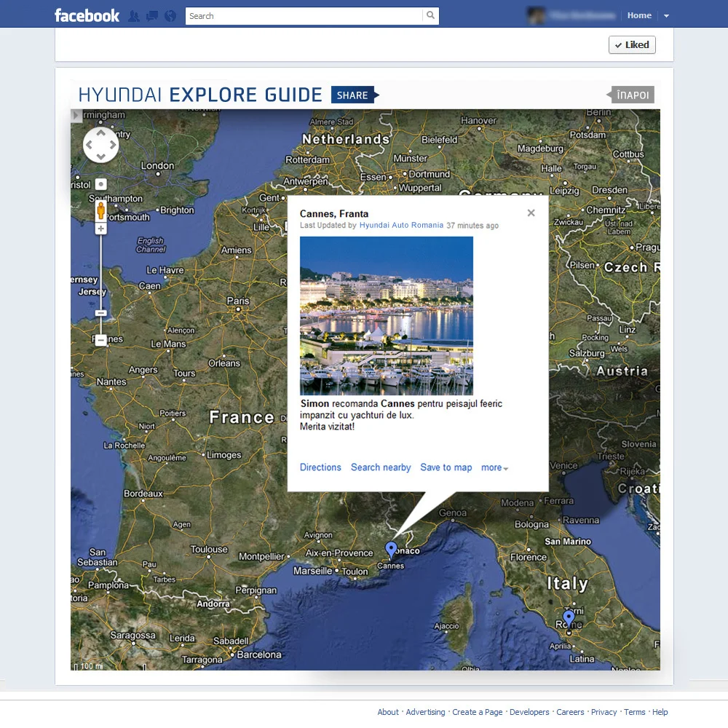Click the 'Cannes, Franta' info title

[x=334, y=213]
